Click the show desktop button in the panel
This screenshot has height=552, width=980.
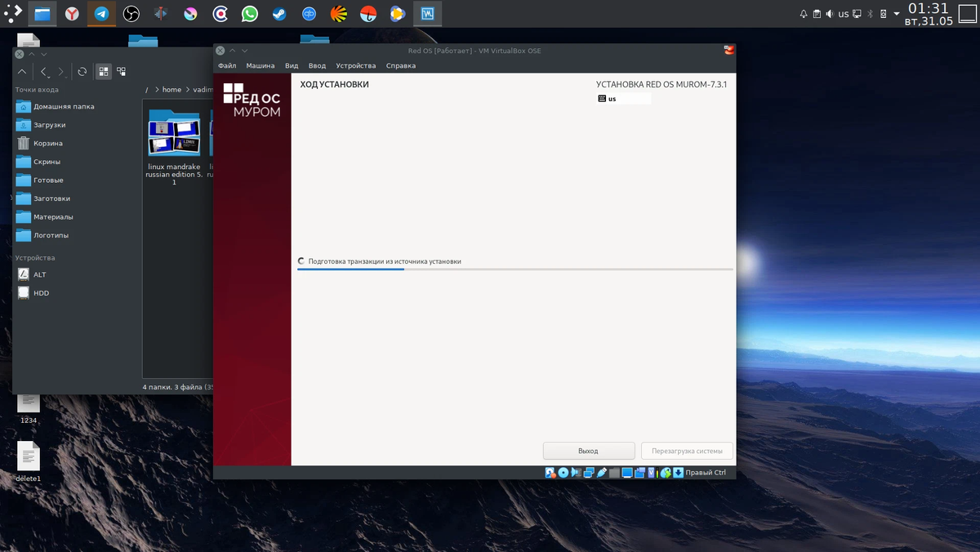coord(967,14)
